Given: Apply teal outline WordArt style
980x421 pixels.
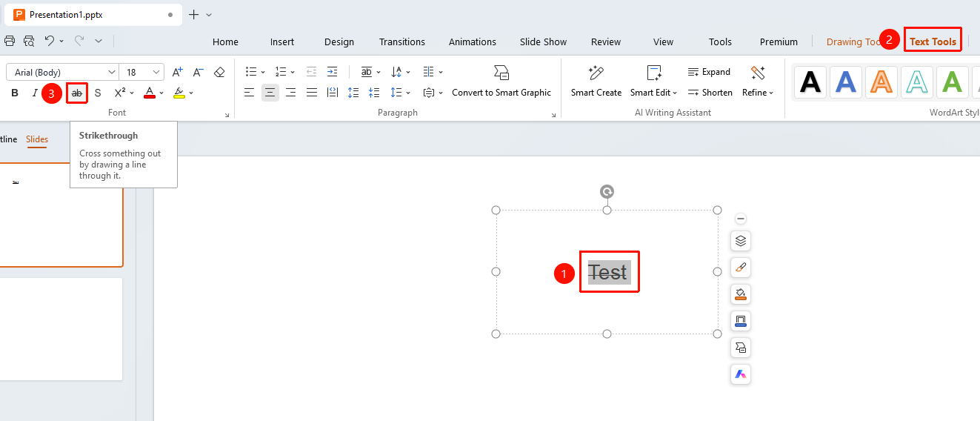Looking at the screenshot, I should pyautogui.click(x=917, y=82).
